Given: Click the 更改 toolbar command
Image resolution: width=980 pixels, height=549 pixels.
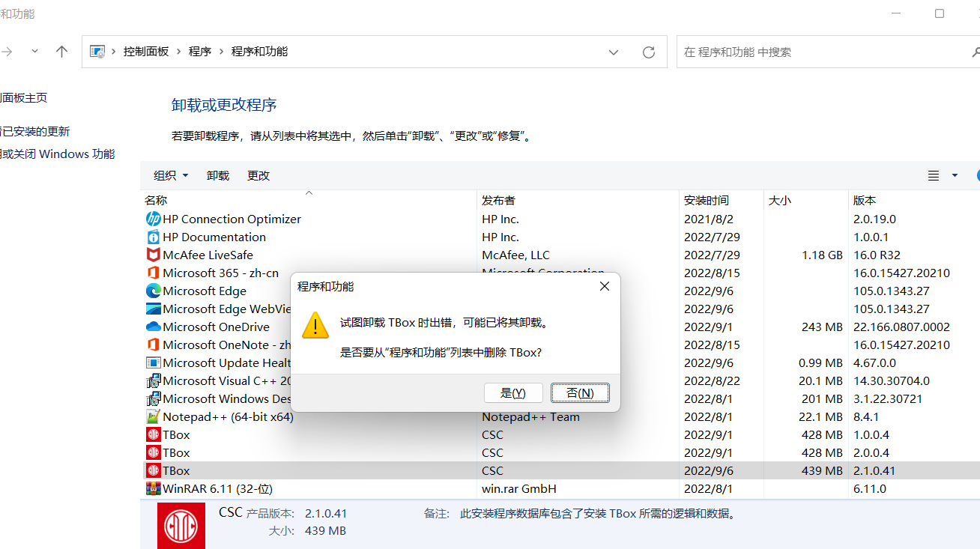Looking at the screenshot, I should coord(258,176).
